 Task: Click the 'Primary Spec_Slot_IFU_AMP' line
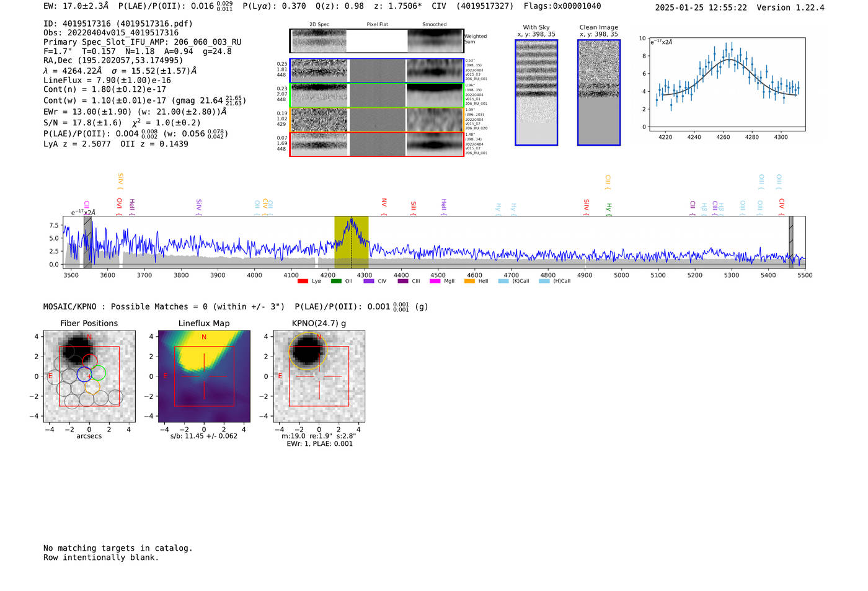[x=143, y=42]
